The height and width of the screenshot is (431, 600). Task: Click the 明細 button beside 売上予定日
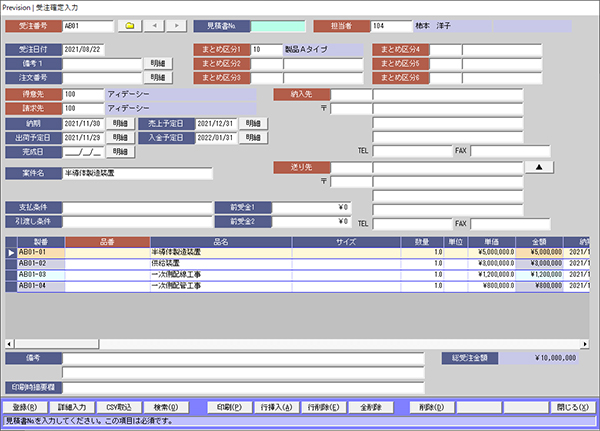coord(253,124)
